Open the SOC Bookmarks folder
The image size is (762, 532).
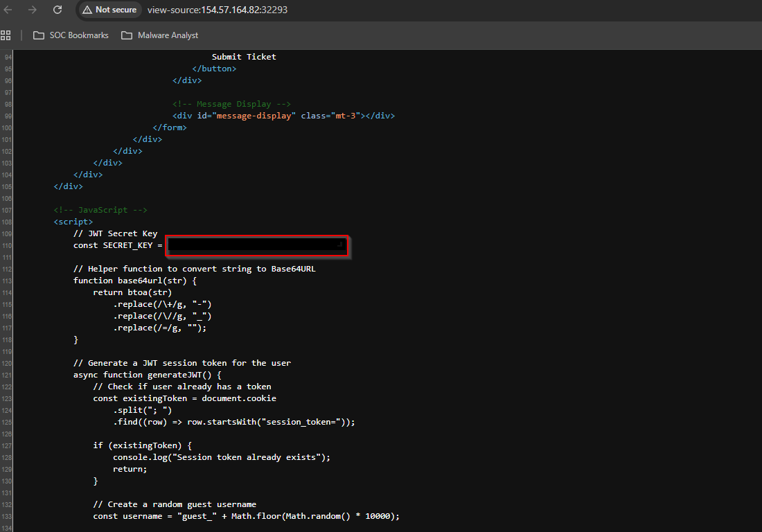point(71,35)
